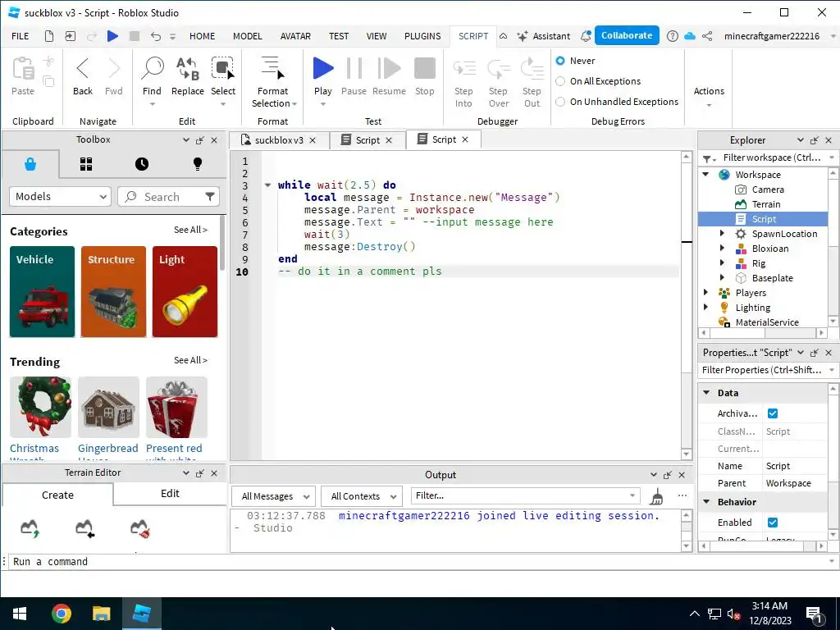The height and width of the screenshot is (630, 840).
Task: Click the help question mark icon
Action: (673, 36)
